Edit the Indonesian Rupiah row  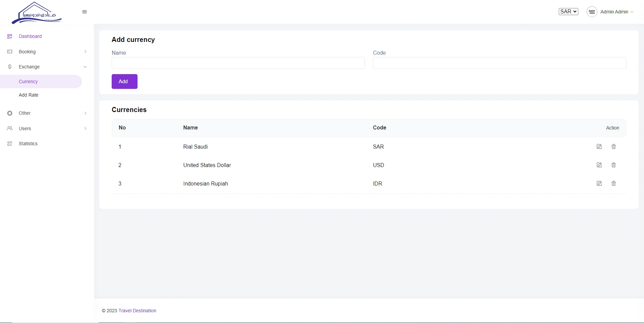pyautogui.click(x=599, y=183)
